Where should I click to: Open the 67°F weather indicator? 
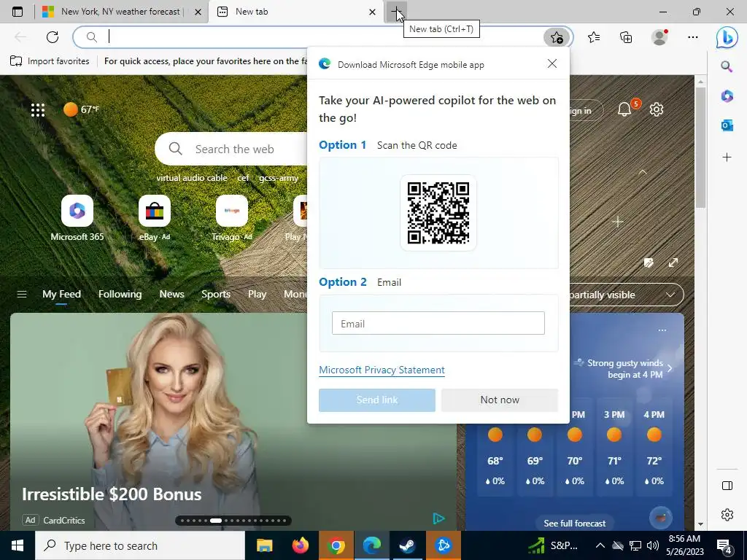[x=82, y=109]
